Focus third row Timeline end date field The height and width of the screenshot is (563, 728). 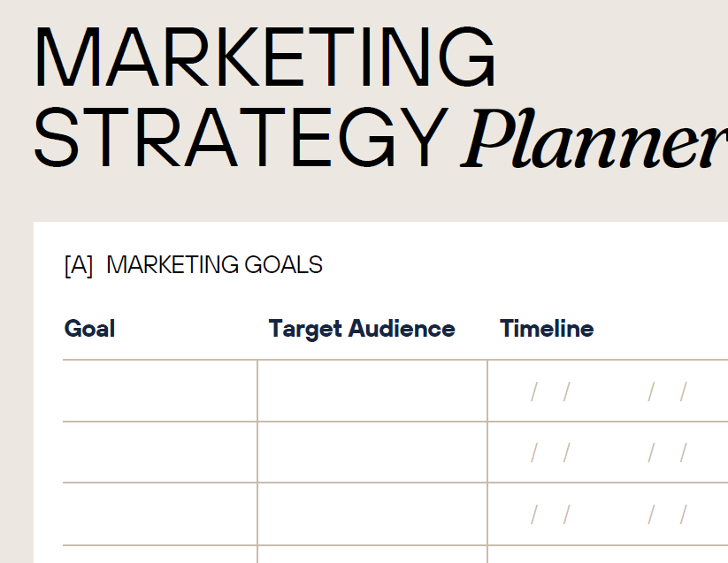point(667,514)
